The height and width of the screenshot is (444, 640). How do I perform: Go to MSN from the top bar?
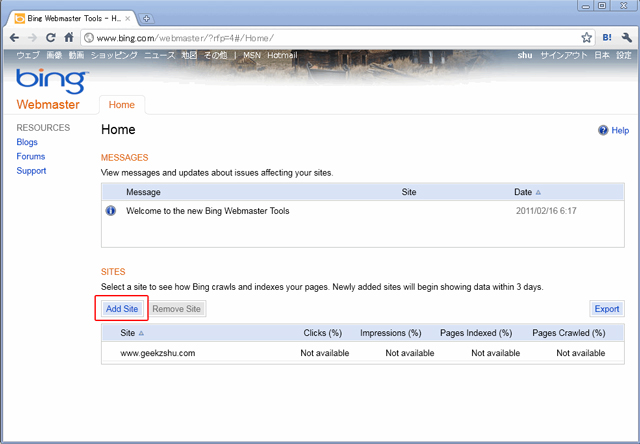click(252, 55)
